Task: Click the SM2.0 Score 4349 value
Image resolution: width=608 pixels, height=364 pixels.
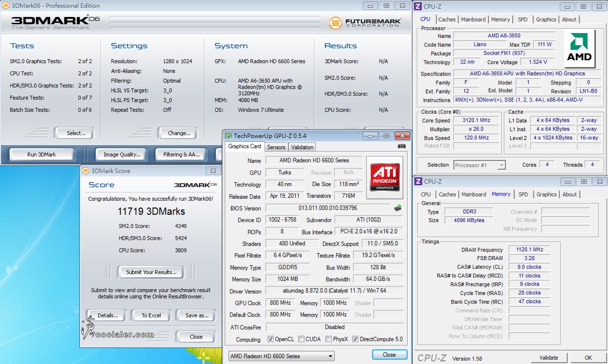Action: point(180,226)
